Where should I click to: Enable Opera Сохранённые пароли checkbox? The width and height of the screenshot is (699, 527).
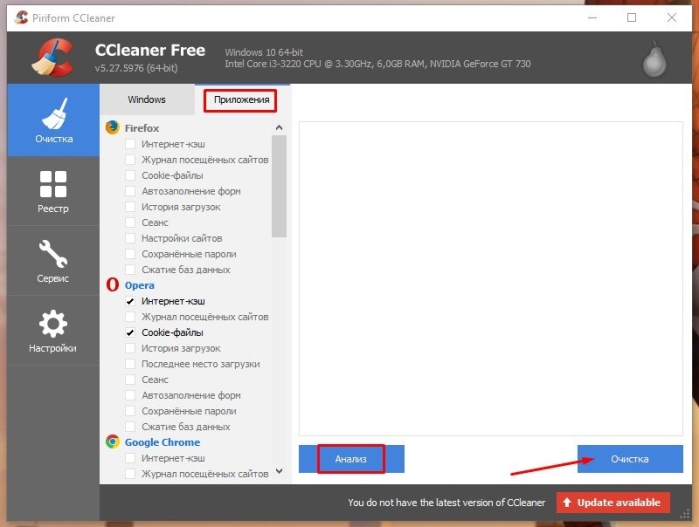(x=130, y=411)
